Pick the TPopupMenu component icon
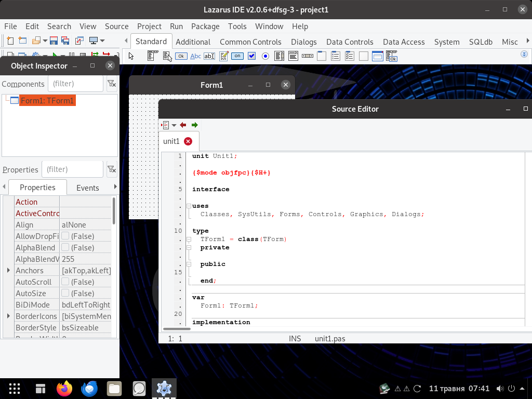The width and height of the screenshot is (532, 399). (167, 56)
